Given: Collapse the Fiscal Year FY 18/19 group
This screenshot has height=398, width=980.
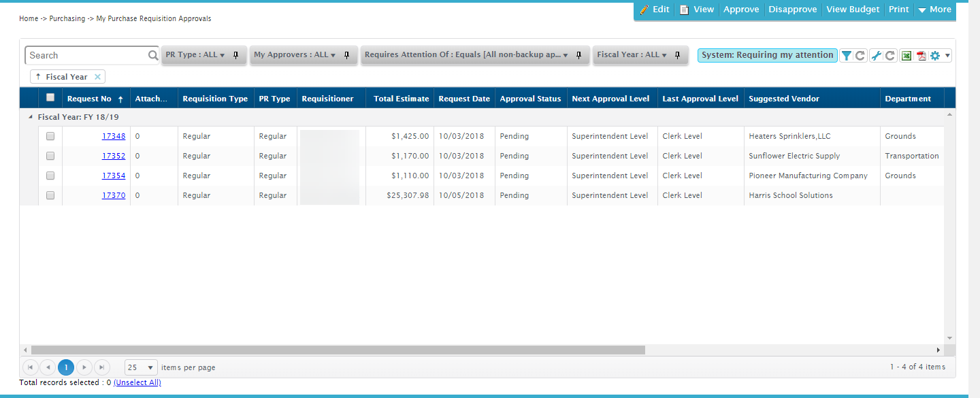Looking at the screenshot, I should pos(30,116).
